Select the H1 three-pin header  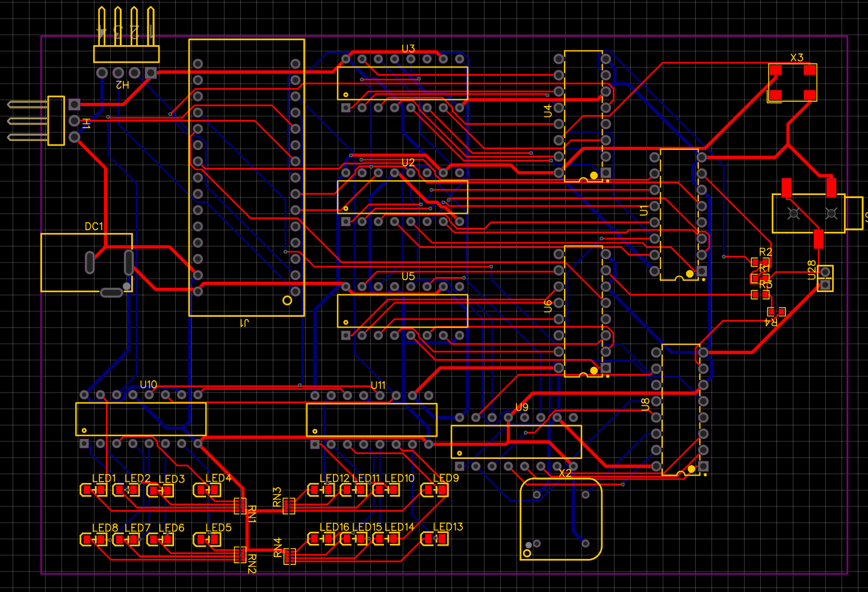coord(56,120)
